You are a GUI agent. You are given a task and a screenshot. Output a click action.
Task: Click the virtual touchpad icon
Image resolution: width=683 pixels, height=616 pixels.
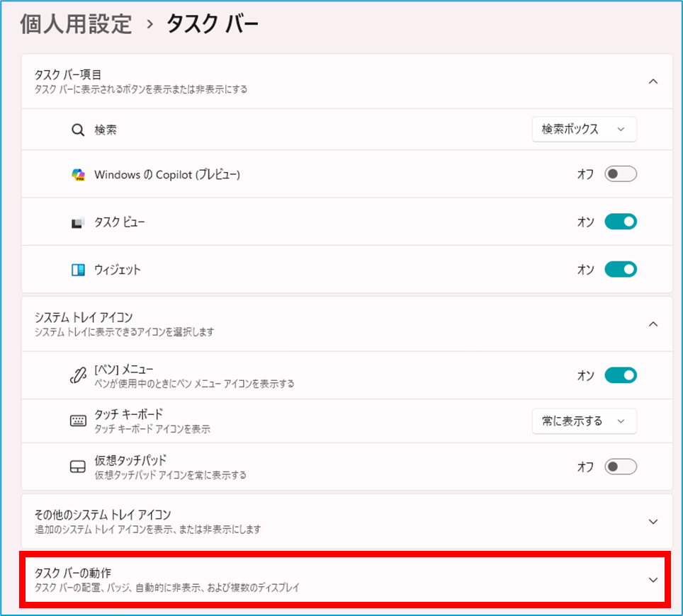(78, 467)
